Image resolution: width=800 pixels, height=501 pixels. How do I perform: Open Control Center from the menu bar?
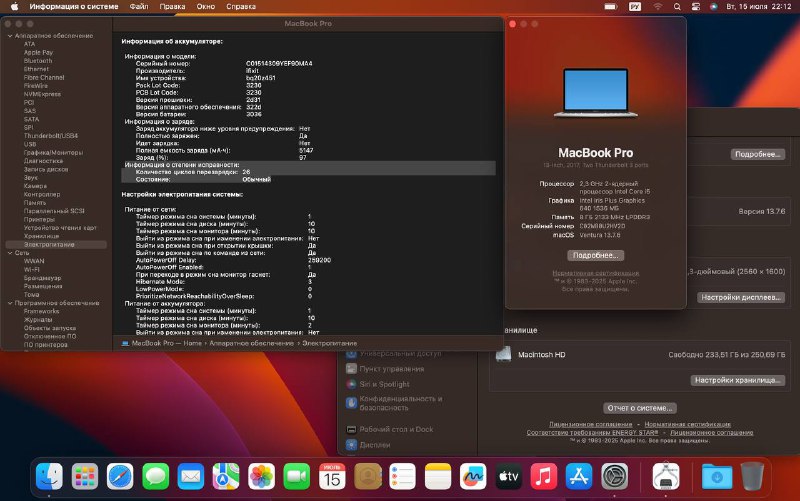pyautogui.click(x=695, y=7)
